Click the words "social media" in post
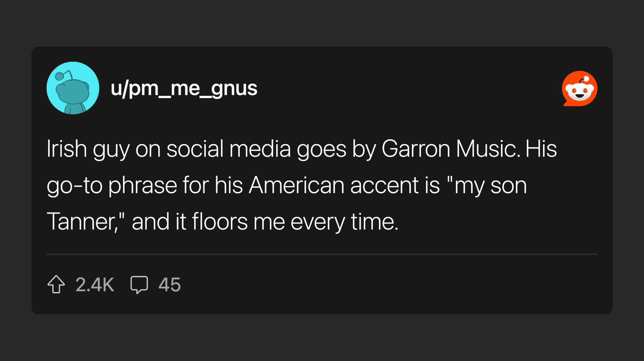The height and width of the screenshot is (361, 644). [229, 149]
